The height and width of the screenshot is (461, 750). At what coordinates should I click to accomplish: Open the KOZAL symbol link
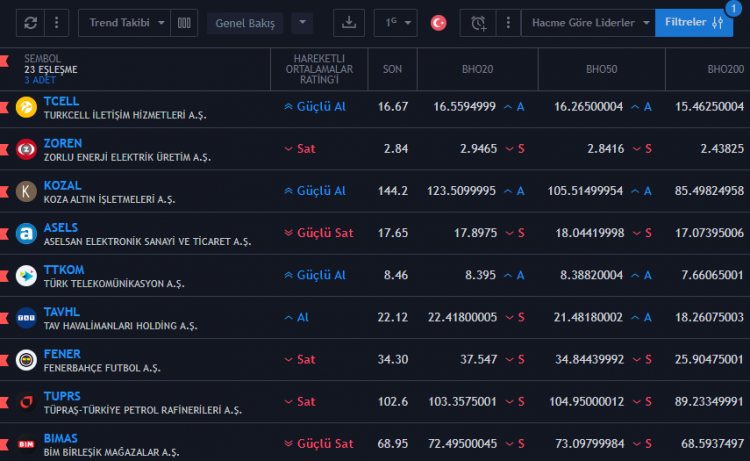(63, 186)
